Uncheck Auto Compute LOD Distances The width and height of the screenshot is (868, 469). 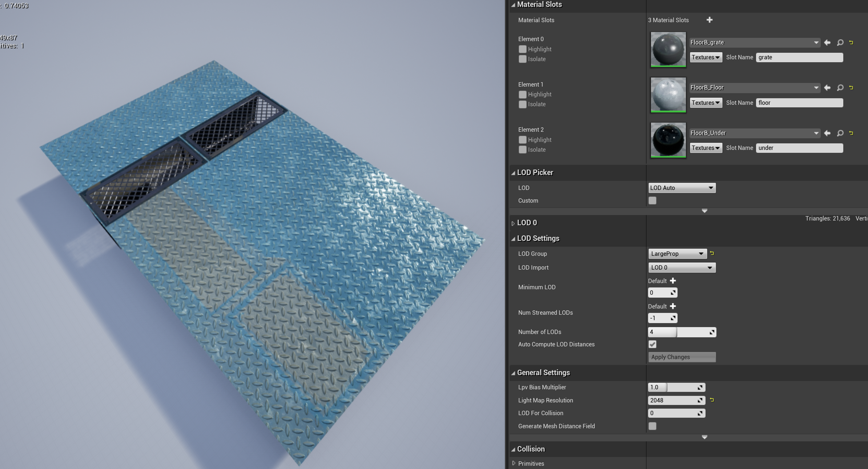[x=652, y=344]
